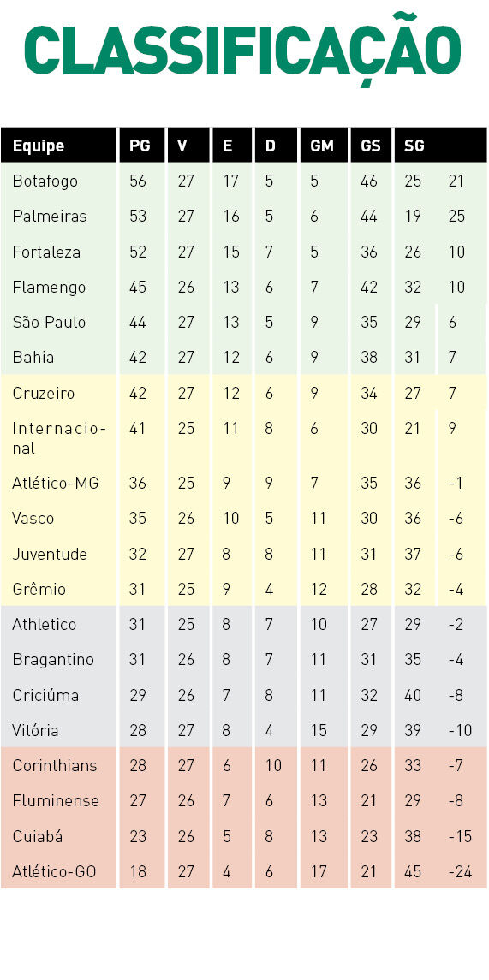Select Atlético-MG in the standings
The height and width of the screenshot is (980, 489).
tap(55, 483)
